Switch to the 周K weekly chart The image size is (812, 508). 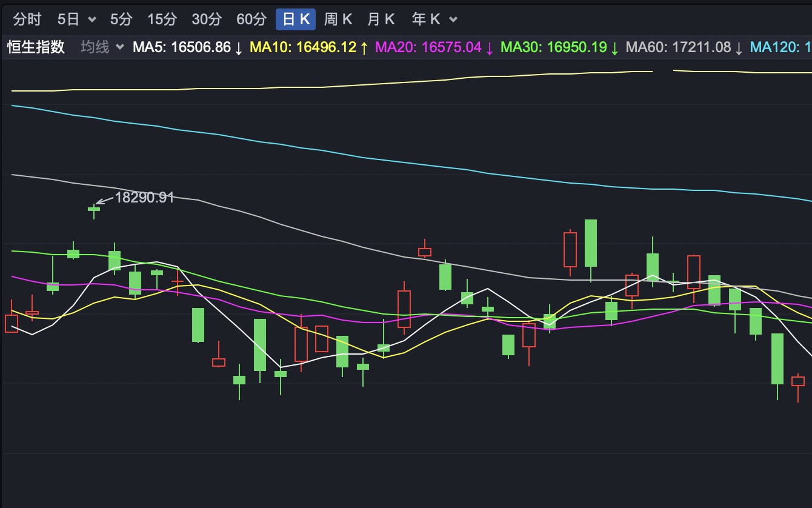point(338,19)
